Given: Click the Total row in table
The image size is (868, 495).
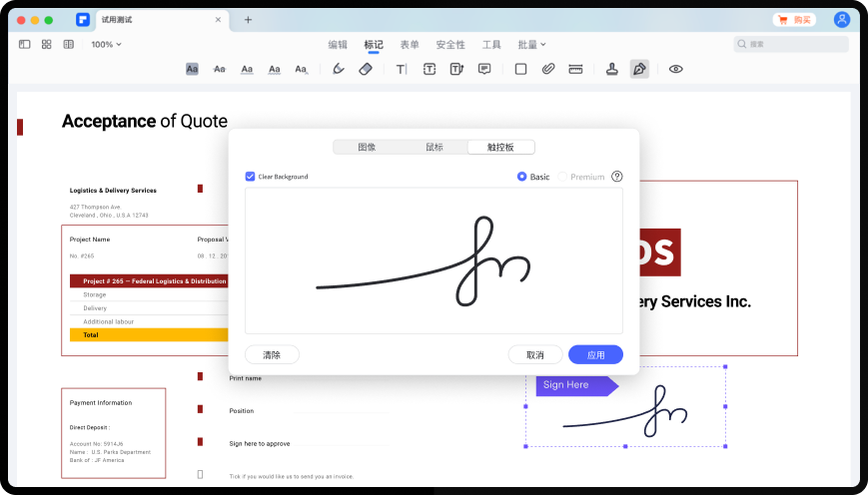Looking at the screenshot, I should pyautogui.click(x=149, y=334).
